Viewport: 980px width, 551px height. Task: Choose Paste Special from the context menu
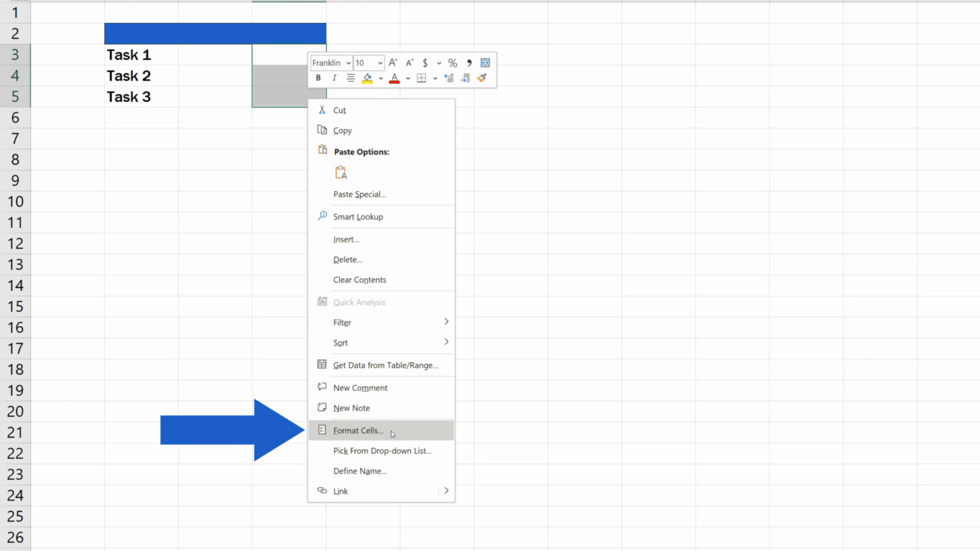[359, 194]
